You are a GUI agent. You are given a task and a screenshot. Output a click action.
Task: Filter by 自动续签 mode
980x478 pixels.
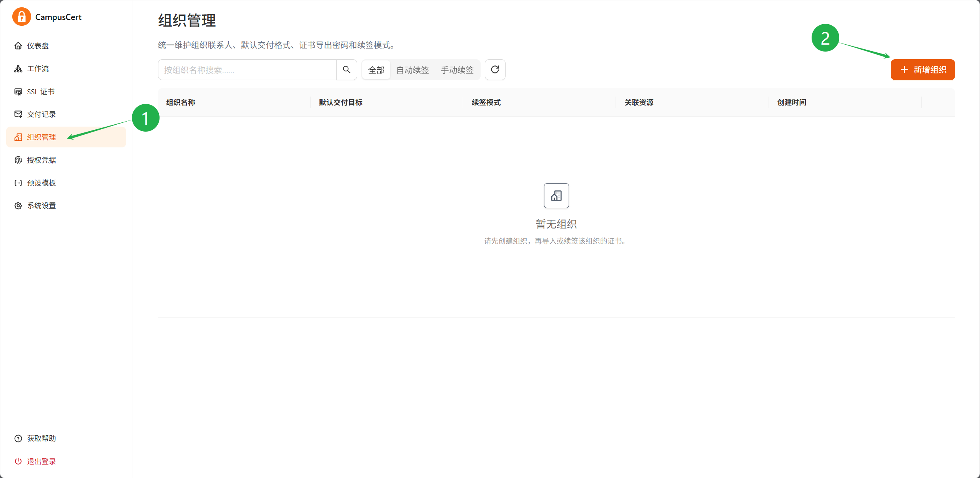(413, 70)
